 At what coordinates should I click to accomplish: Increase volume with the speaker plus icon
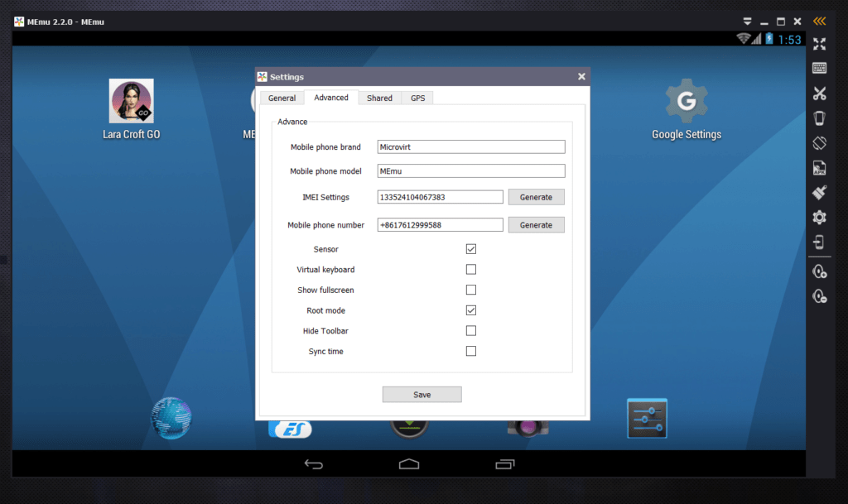click(x=819, y=271)
